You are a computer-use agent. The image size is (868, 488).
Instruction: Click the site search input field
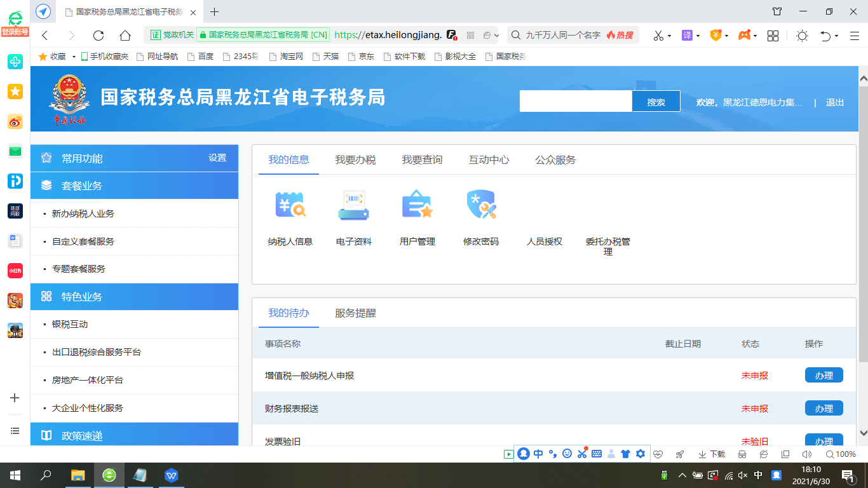575,102
